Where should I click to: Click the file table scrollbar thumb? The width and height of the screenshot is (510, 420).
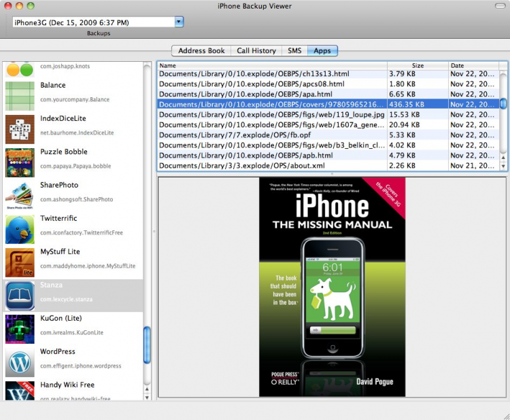pos(503,104)
